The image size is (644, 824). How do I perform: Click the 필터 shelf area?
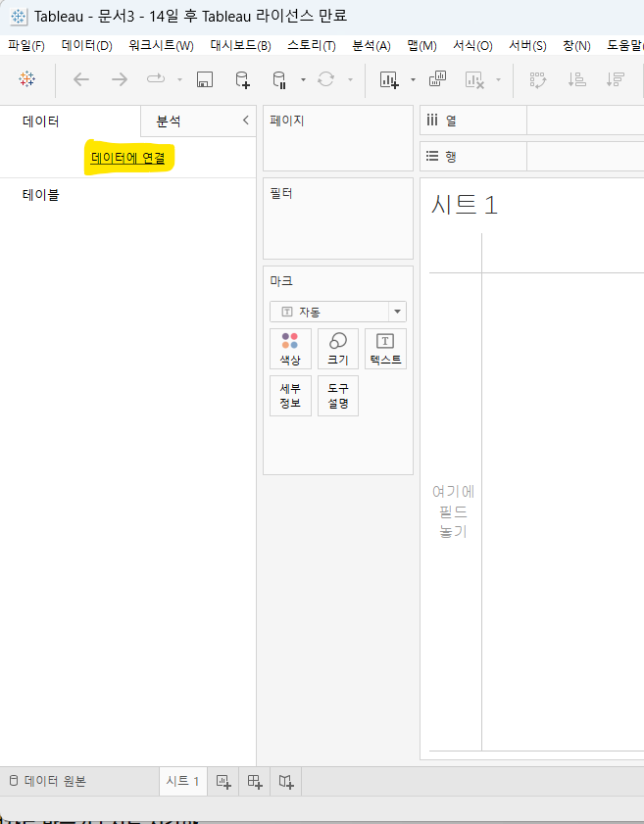point(338,218)
